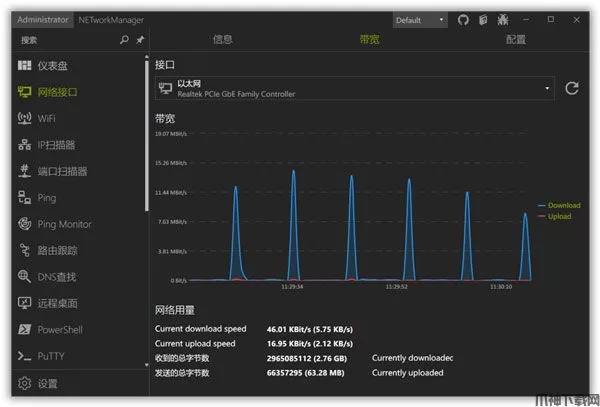
Task: Open 设置 settings
Action: 47,384
